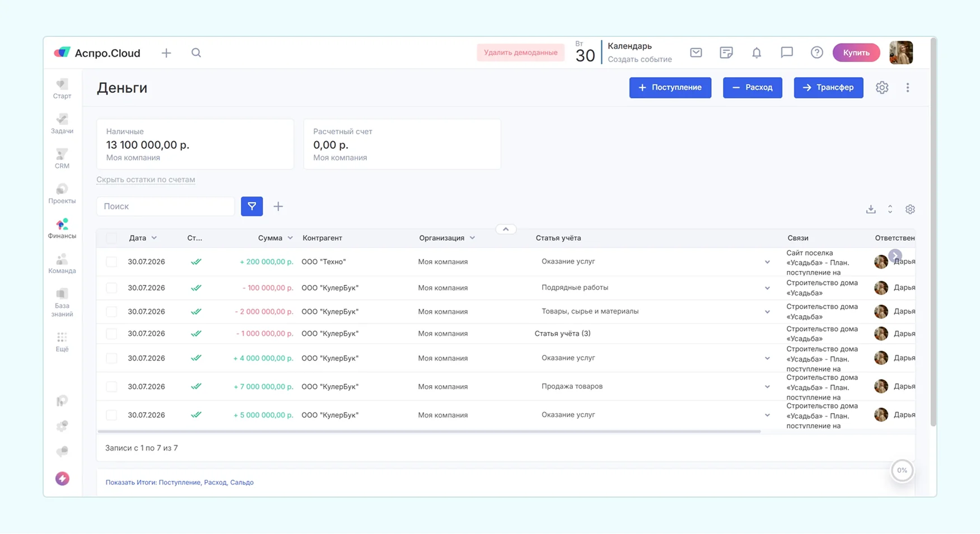Check the row with + 5 000 000,00 р.
The width and height of the screenshot is (980, 534).
[x=111, y=415]
